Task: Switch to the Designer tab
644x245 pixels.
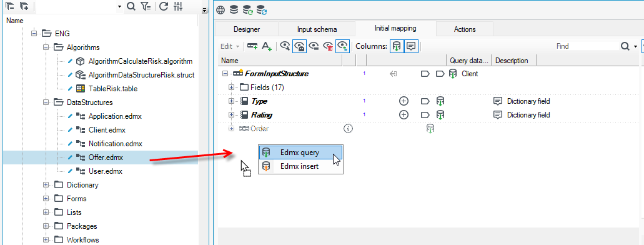Action: coord(247,29)
